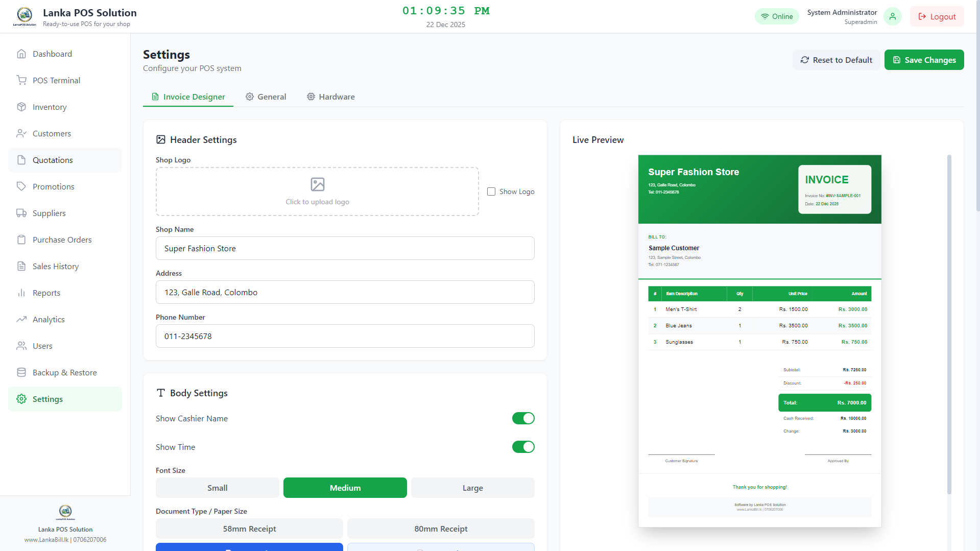Turn off the Show Time toggle
Screen dimensions: 980x551
(523, 447)
